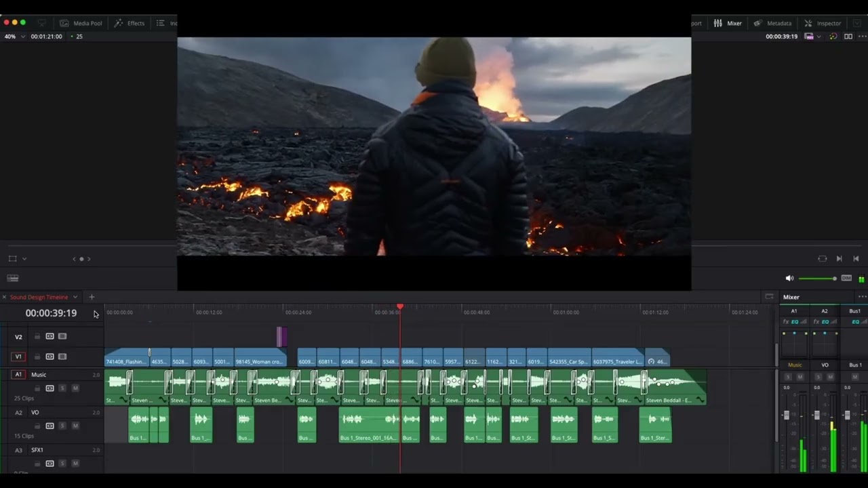Adjust the monitor volume slider
The height and width of the screenshot is (488, 868).
tap(818, 279)
